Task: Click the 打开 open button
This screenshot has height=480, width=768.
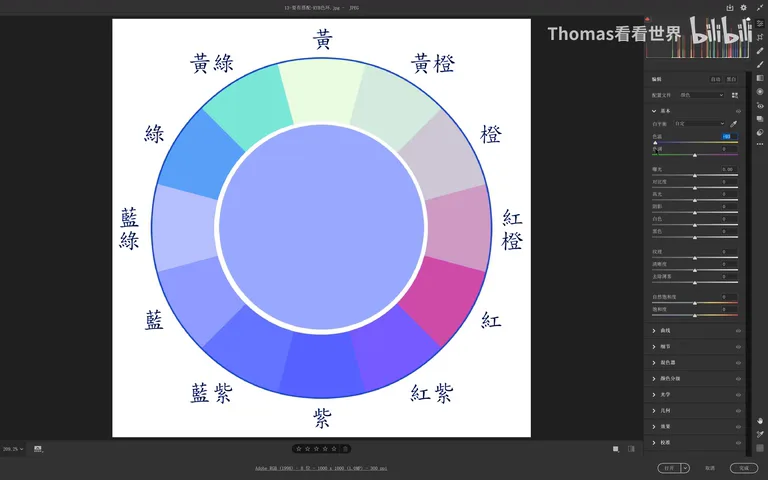Action: point(670,468)
